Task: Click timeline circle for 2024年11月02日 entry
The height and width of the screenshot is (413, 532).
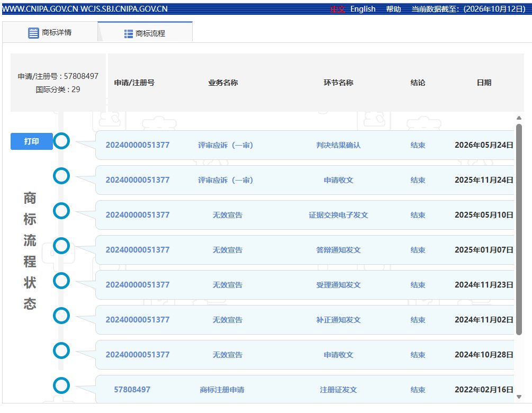Action: 61,316
